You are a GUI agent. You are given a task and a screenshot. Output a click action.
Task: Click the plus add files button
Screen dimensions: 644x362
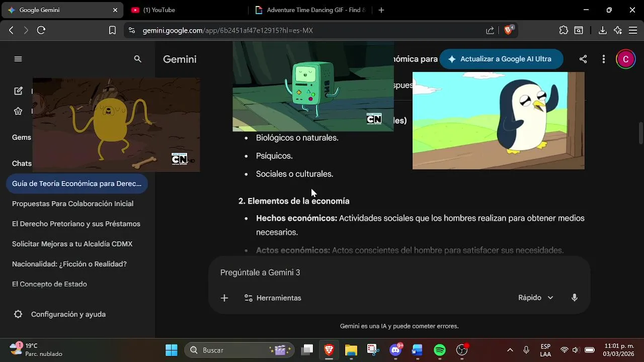[x=224, y=298]
